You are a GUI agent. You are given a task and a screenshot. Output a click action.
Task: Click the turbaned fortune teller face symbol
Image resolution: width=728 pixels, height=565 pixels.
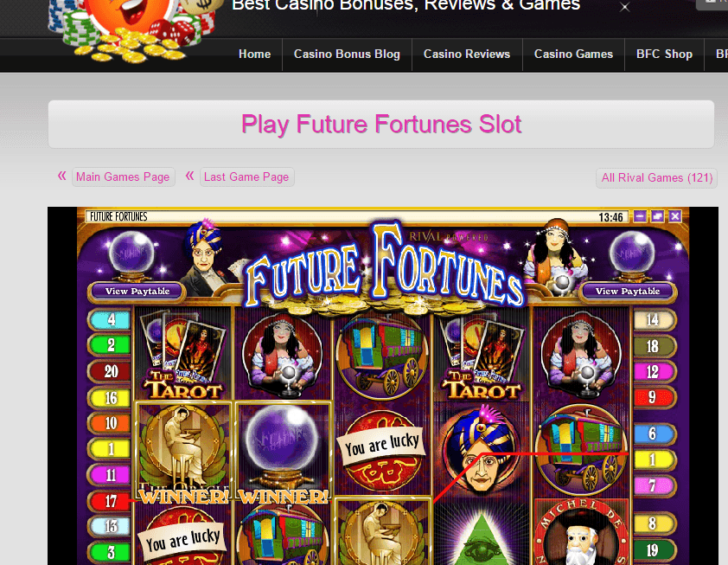(x=482, y=449)
